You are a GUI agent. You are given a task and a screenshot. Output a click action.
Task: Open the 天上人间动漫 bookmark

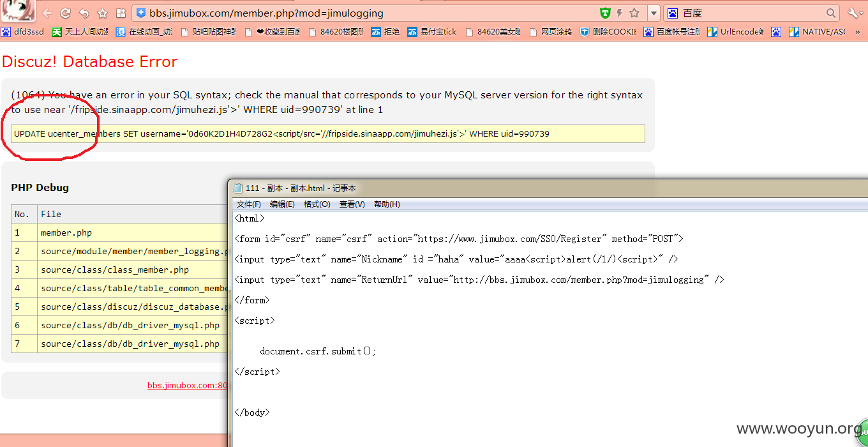80,31
